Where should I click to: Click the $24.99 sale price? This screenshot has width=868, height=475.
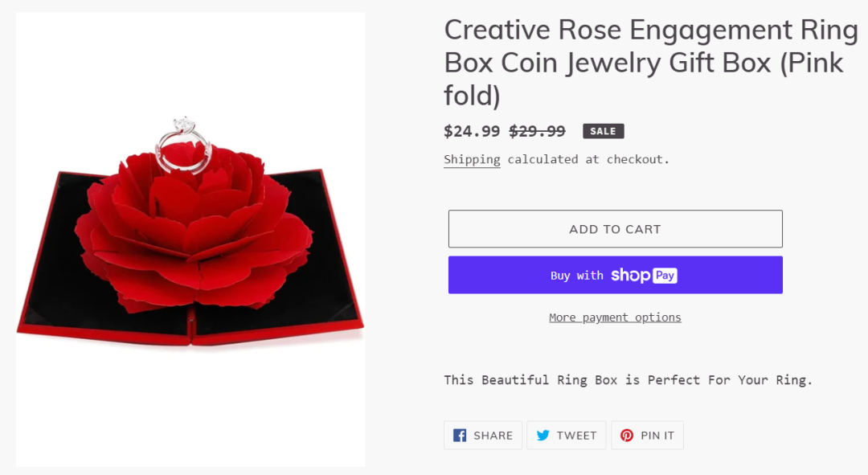click(x=472, y=131)
